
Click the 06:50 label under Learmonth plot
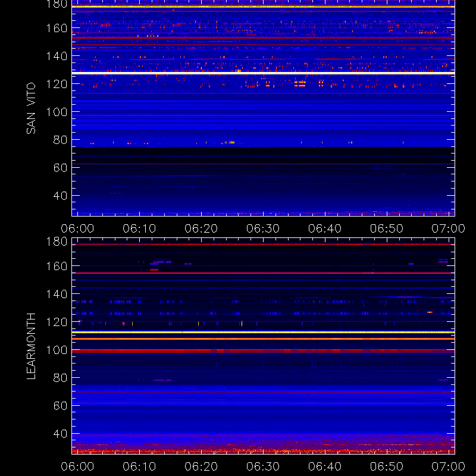pyautogui.click(x=387, y=466)
